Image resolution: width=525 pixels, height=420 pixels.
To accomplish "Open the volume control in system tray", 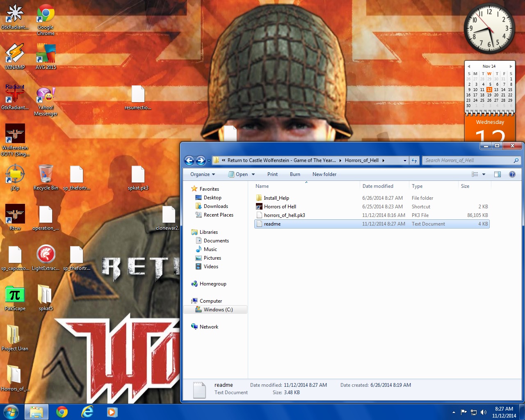I will point(484,412).
